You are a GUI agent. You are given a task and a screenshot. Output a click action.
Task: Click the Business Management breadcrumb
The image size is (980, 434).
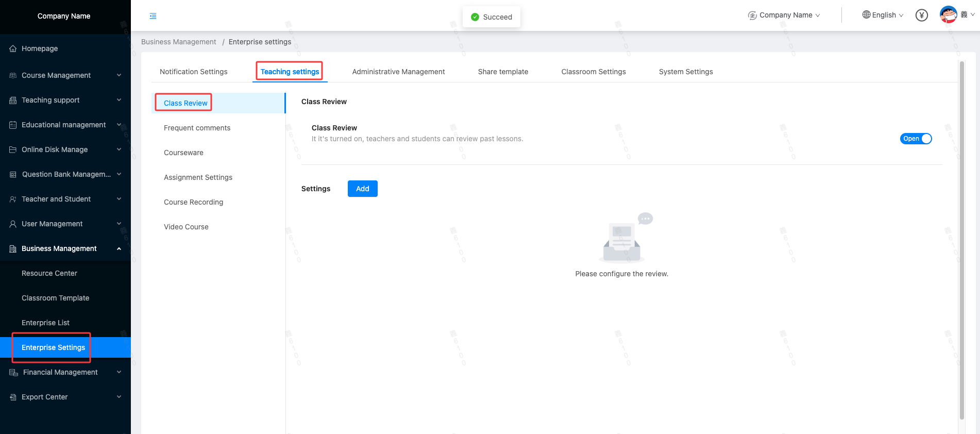[x=178, y=42]
